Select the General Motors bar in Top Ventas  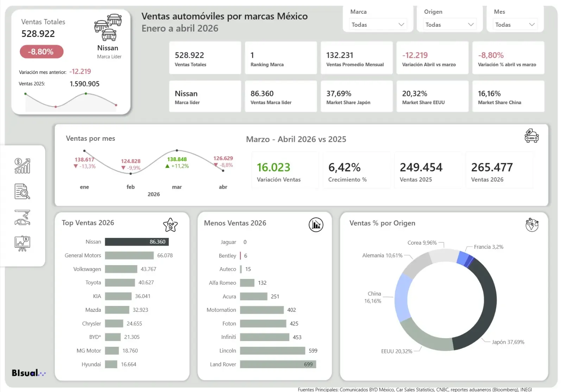(129, 255)
